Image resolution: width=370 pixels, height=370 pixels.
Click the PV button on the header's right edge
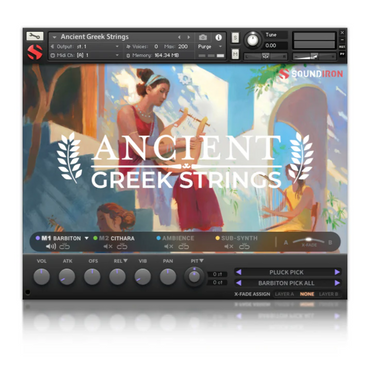(342, 54)
